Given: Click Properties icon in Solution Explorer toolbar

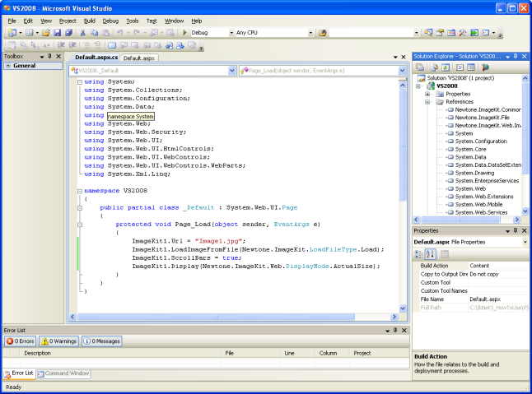Looking at the screenshot, I should pyautogui.click(x=420, y=67).
